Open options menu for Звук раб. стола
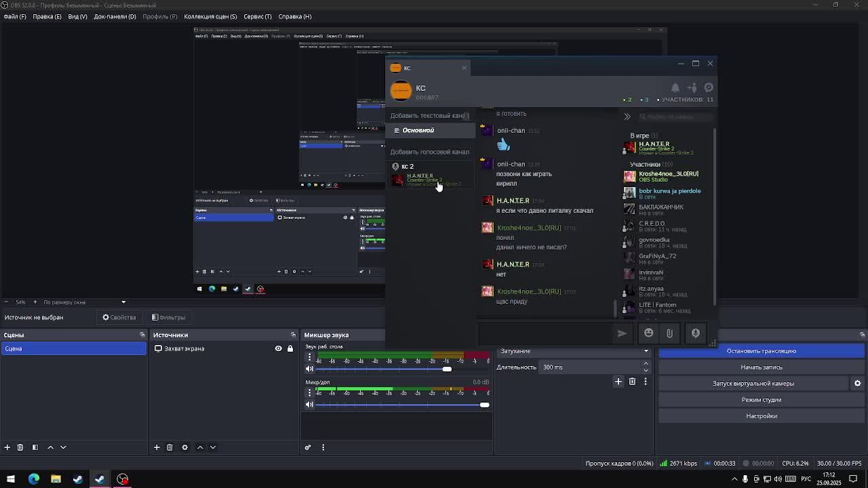Viewport: 868px width, 488px height. [310, 358]
